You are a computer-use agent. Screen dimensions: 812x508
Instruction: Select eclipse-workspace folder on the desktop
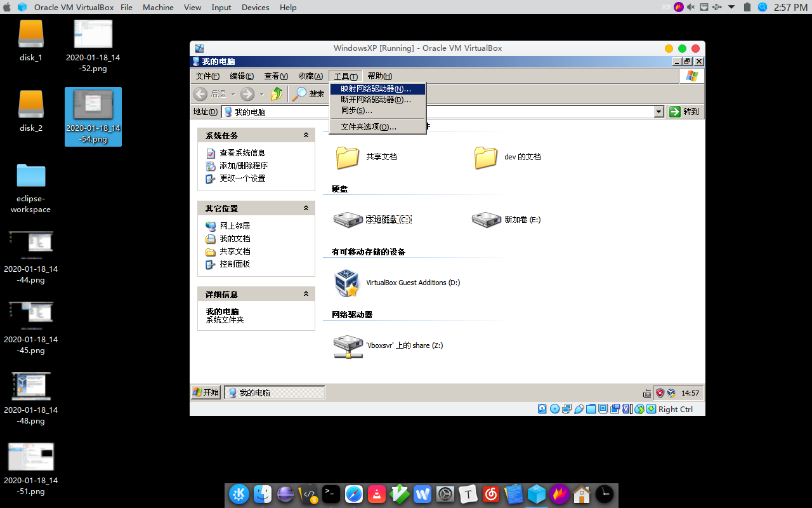pos(31,175)
